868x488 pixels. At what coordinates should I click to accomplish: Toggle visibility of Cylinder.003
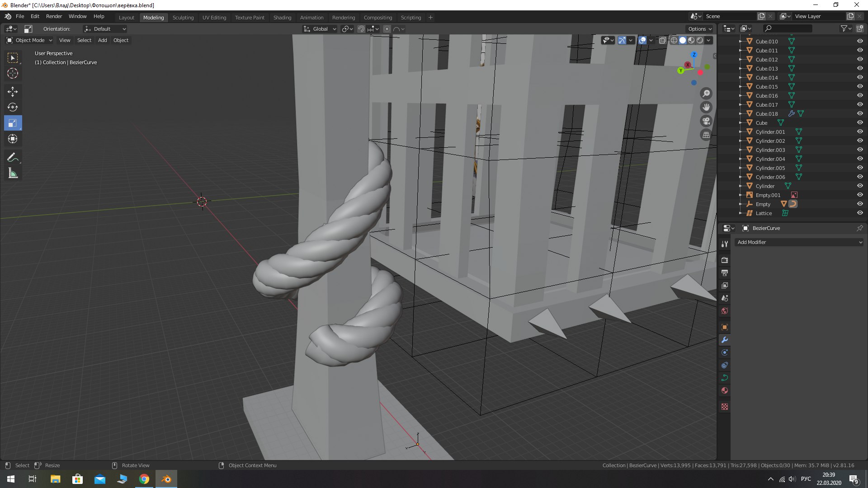click(860, 150)
